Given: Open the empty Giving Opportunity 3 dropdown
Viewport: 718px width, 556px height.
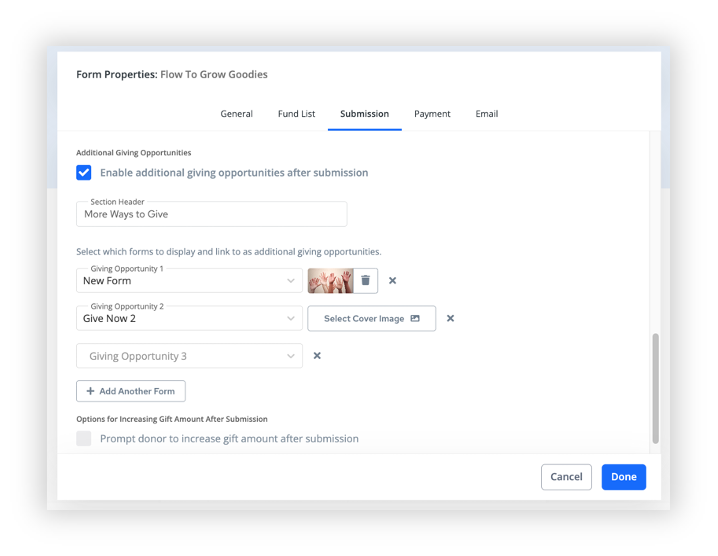Looking at the screenshot, I should pyautogui.click(x=189, y=356).
